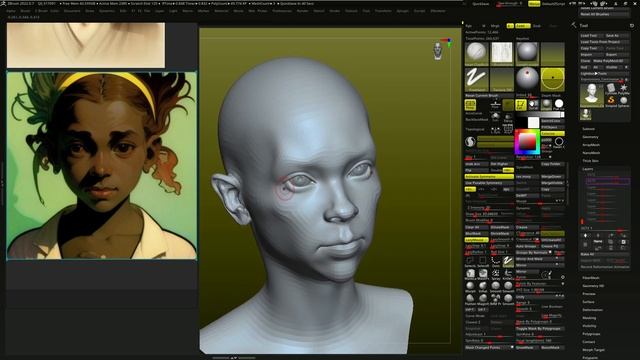The height and width of the screenshot is (360, 640).
Task: Click Reset All Brushes
Action: tap(604, 14)
